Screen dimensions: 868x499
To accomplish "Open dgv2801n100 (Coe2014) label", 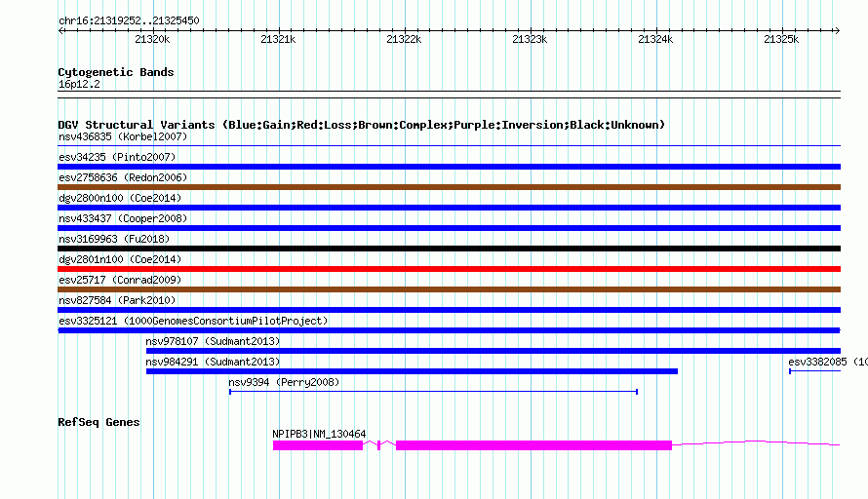I will (120, 259).
